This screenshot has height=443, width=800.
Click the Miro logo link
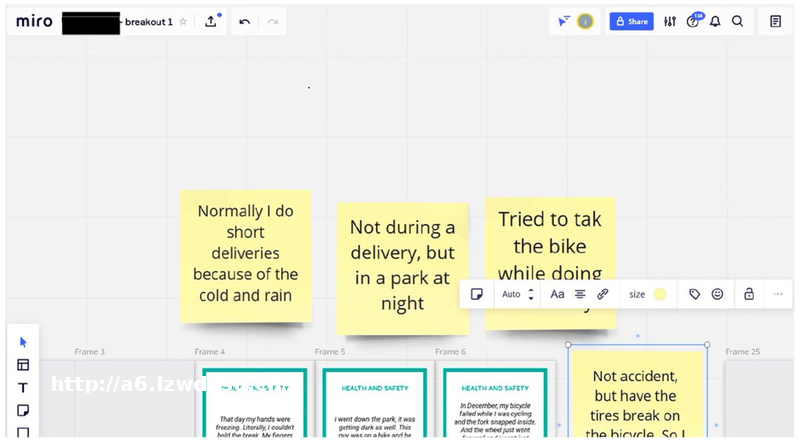34,21
